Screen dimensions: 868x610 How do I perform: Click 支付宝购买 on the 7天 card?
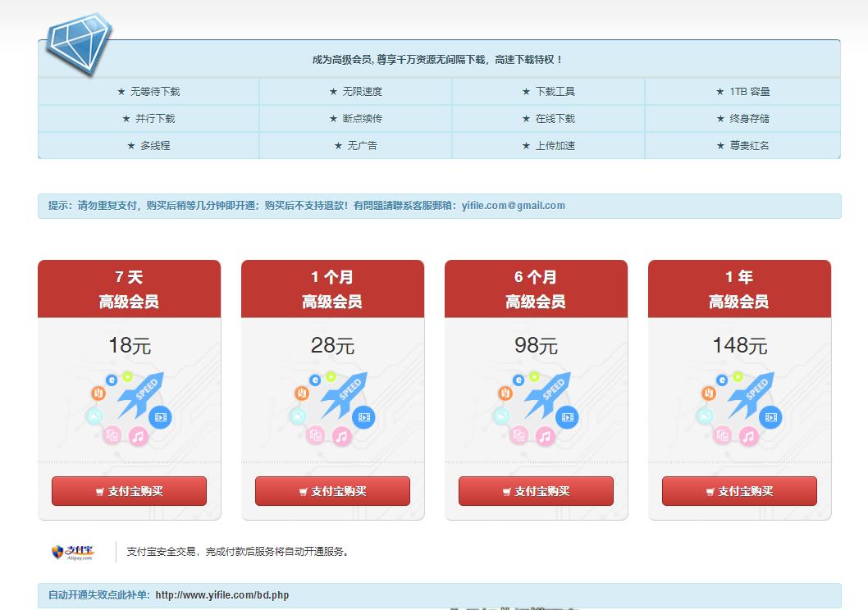(129, 491)
